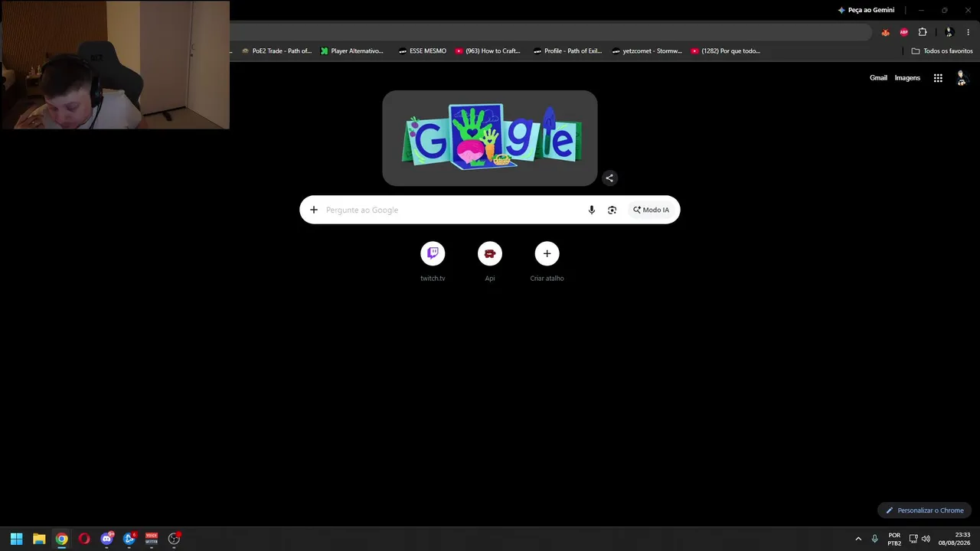Click the plus icon in the search box
The height and width of the screenshot is (551, 980).
point(313,210)
